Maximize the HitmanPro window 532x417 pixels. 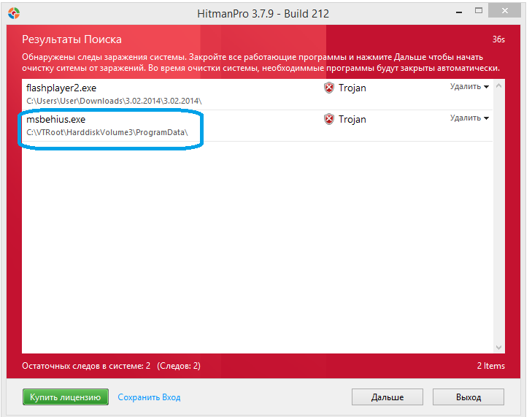(479, 10)
